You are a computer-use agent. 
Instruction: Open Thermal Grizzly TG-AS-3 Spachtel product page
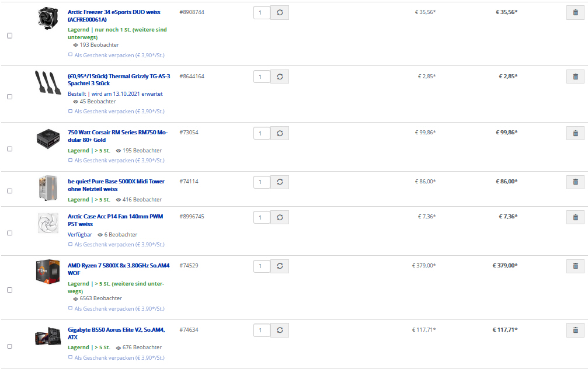119,80
